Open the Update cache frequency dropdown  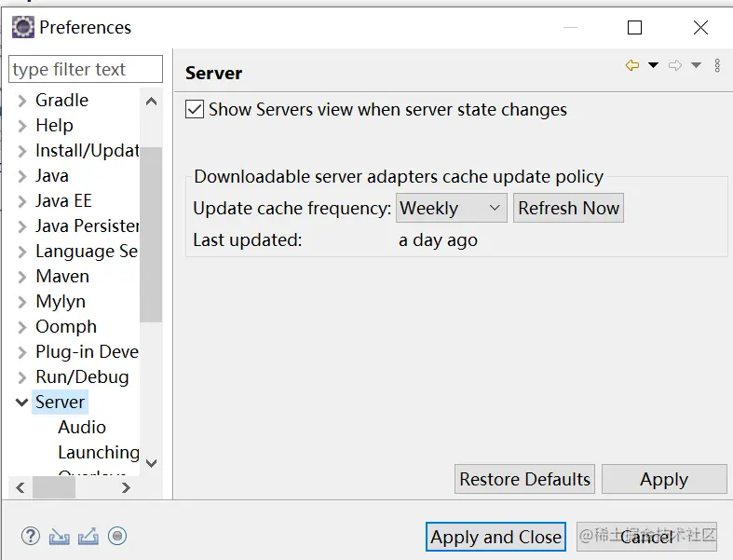[x=452, y=209]
